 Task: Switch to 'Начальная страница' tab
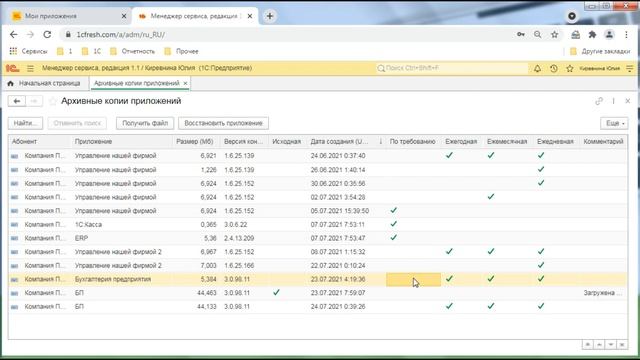(44, 83)
